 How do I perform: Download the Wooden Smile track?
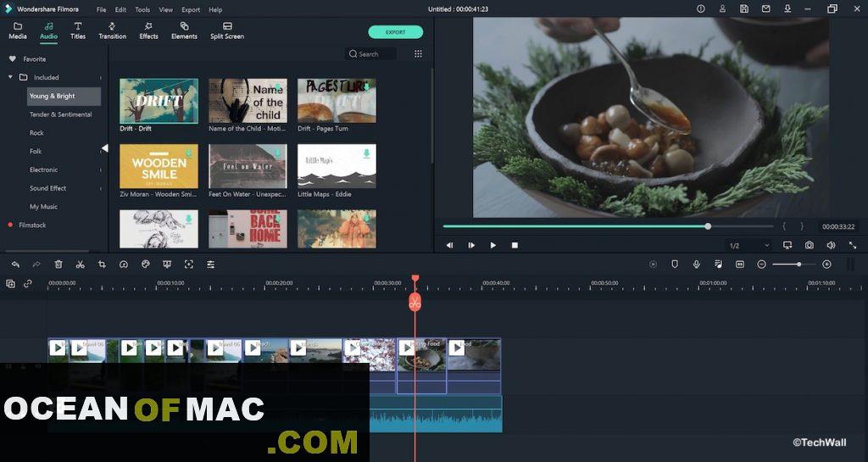coord(189,153)
